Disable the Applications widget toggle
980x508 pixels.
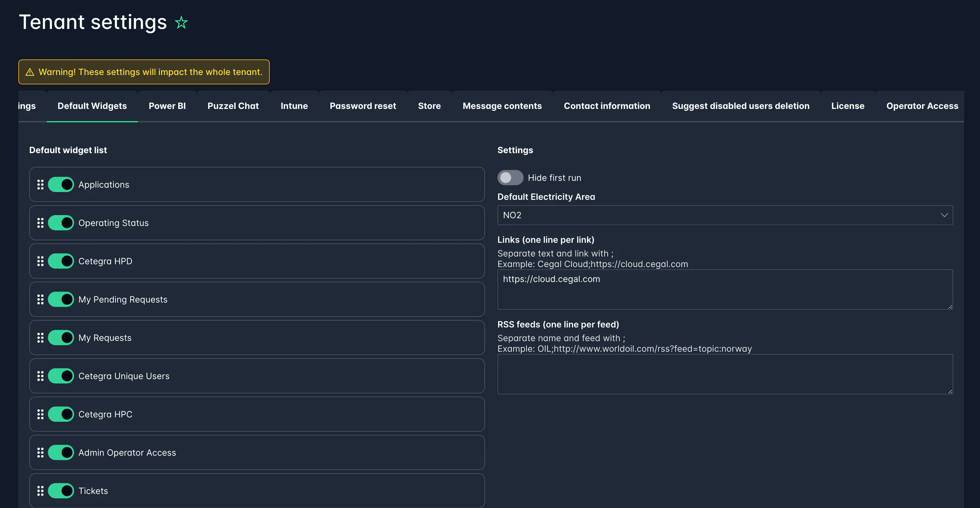point(61,185)
